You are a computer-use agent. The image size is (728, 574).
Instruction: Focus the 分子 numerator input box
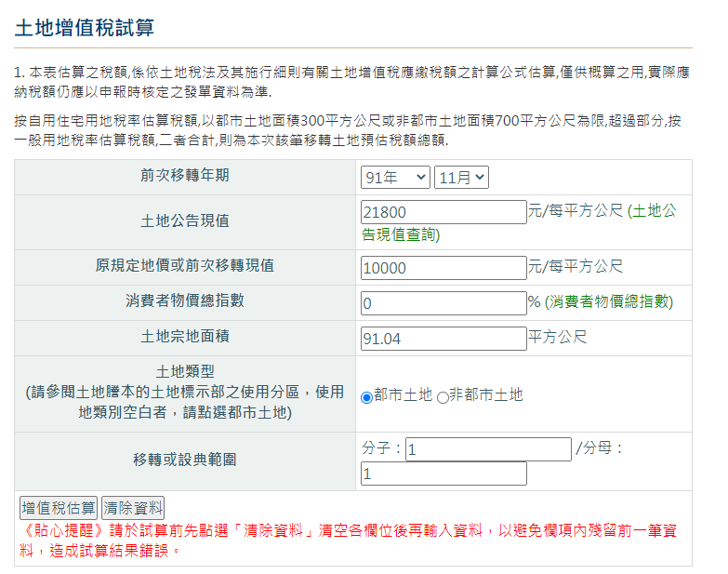(488, 449)
